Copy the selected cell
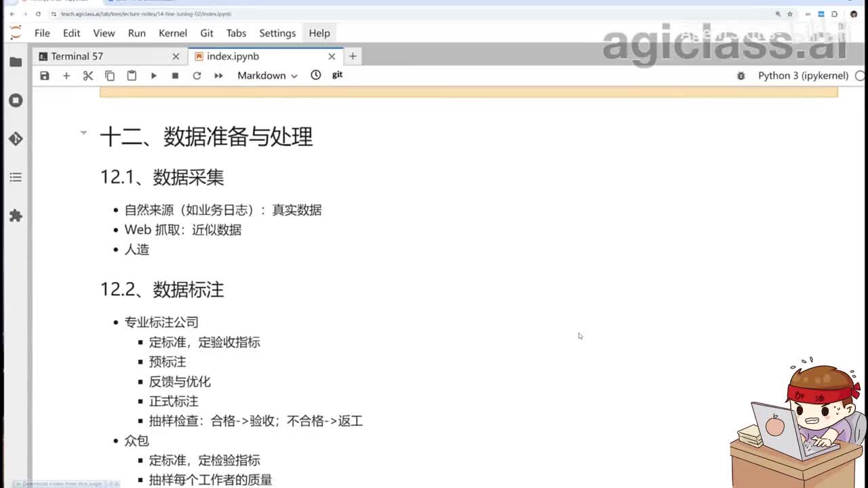The image size is (868, 488). coord(110,75)
